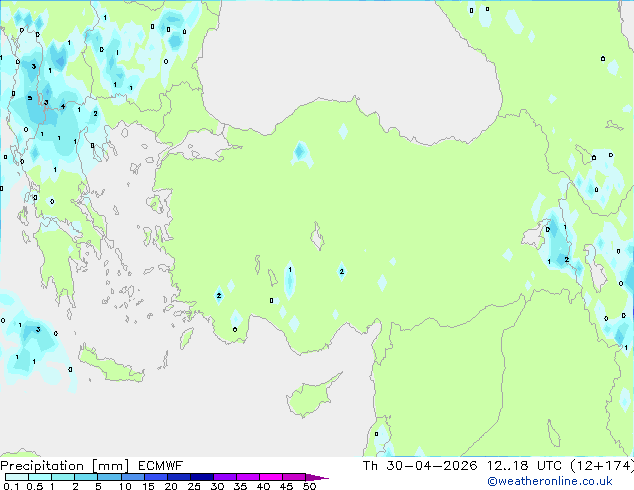The width and height of the screenshot is (634, 490).
Task: Pick the purple legend swatch between 30 and 35
Action: [x=225, y=477]
